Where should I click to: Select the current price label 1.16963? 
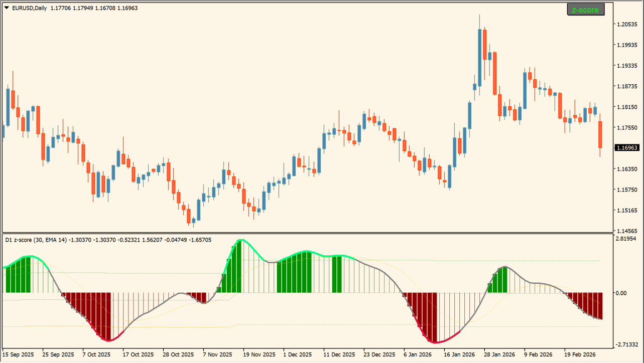[x=626, y=148]
